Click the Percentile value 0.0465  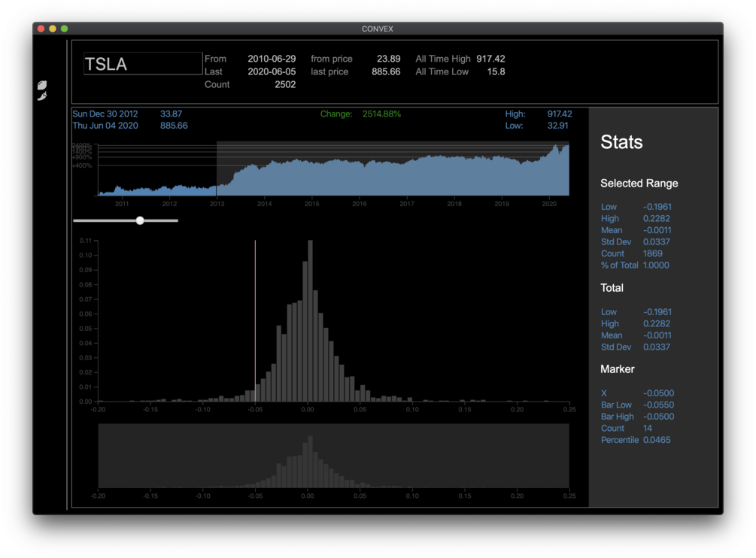coord(657,440)
